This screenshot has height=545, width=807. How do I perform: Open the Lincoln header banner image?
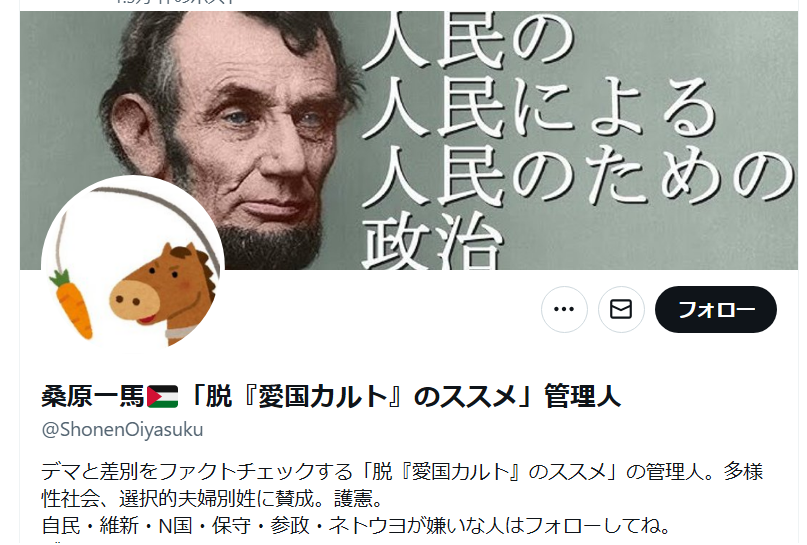click(x=409, y=140)
